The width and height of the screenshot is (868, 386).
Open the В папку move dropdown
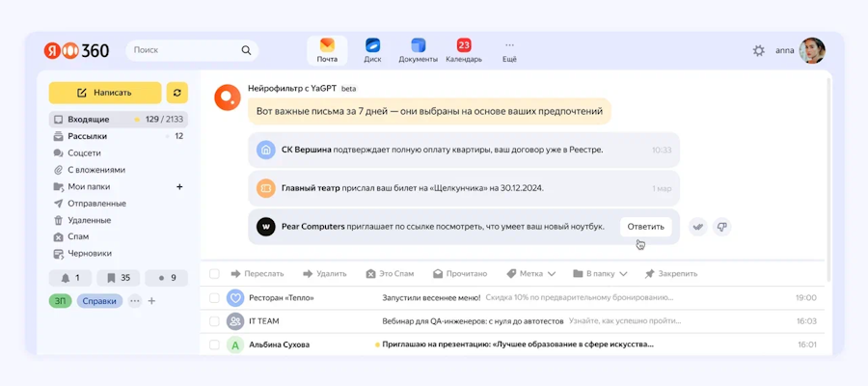[x=598, y=274]
